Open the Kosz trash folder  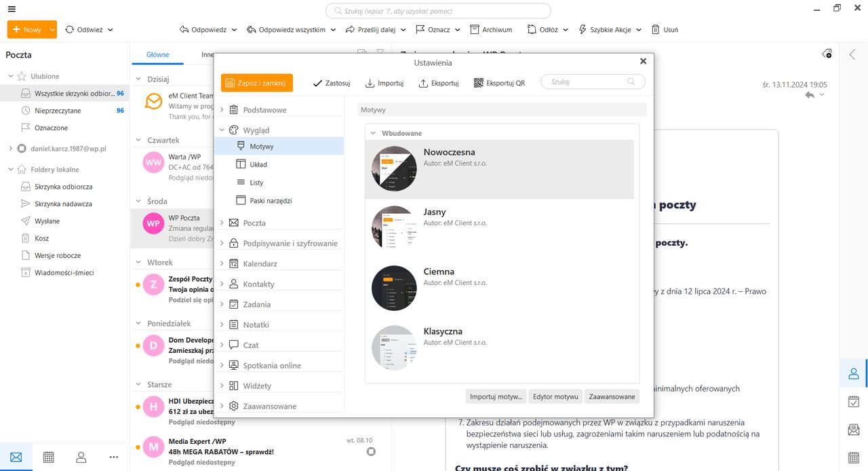click(x=66, y=238)
